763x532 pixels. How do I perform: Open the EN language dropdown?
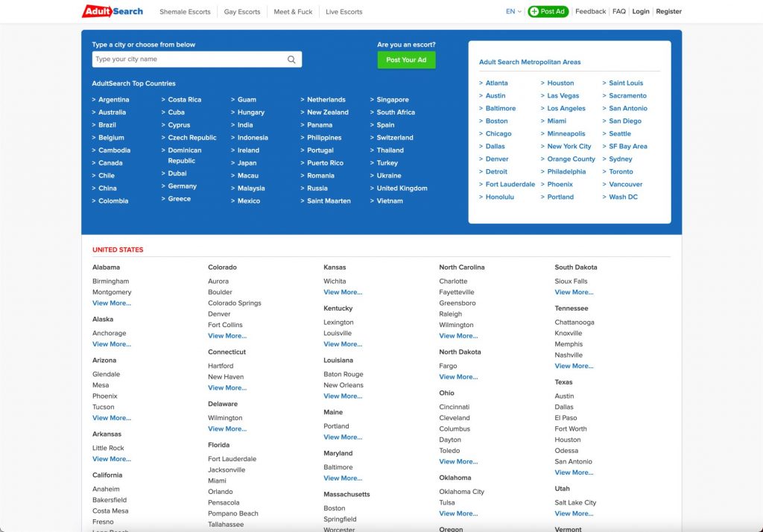[513, 11]
